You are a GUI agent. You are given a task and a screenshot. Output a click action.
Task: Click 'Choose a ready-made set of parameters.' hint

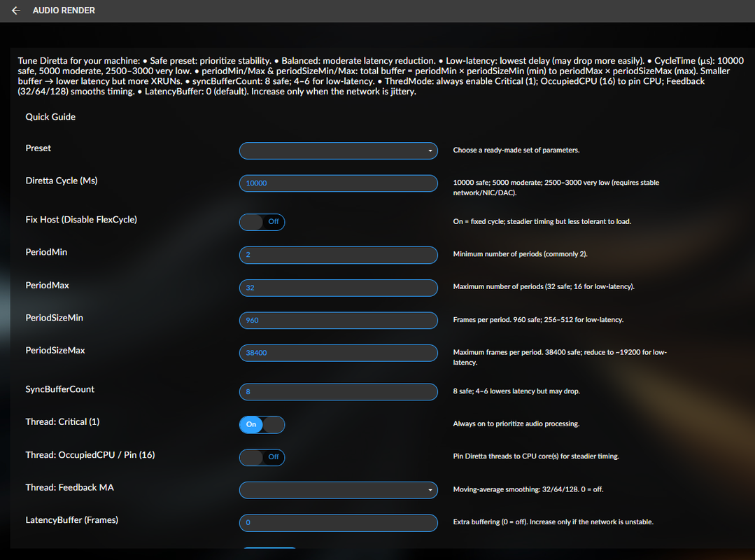516,150
